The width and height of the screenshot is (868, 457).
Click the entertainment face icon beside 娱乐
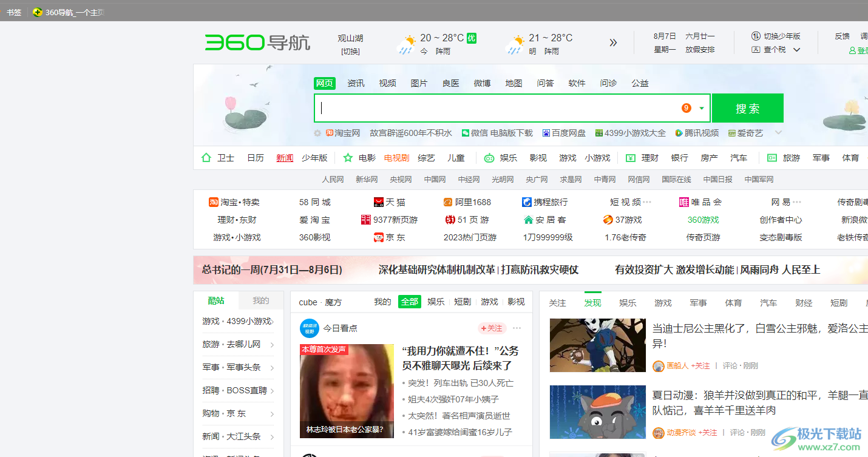click(x=489, y=158)
